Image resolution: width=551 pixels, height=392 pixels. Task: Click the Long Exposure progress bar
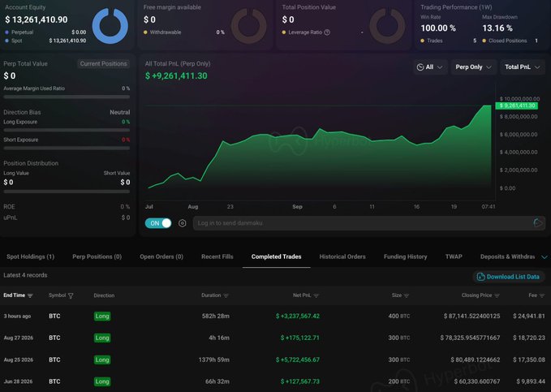click(67, 130)
